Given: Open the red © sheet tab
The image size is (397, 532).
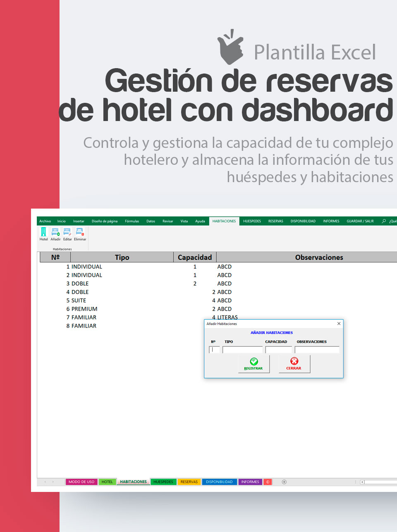Looking at the screenshot, I should point(268,482).
